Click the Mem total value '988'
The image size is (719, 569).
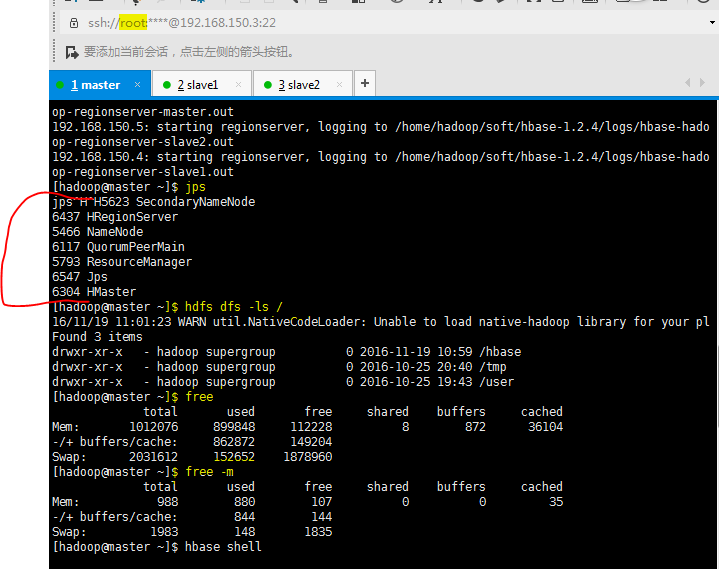pos(168,502)
